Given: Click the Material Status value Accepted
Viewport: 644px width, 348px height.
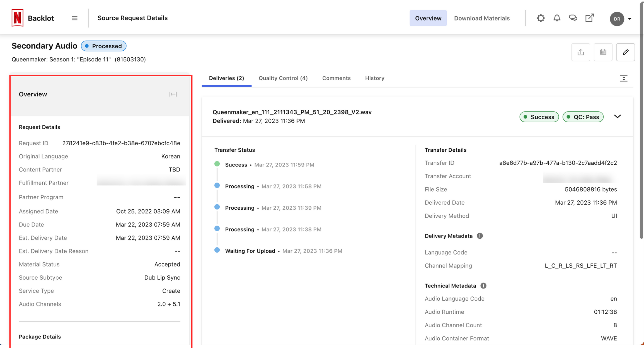Looking at the screenshot, I should coord(167,264).
